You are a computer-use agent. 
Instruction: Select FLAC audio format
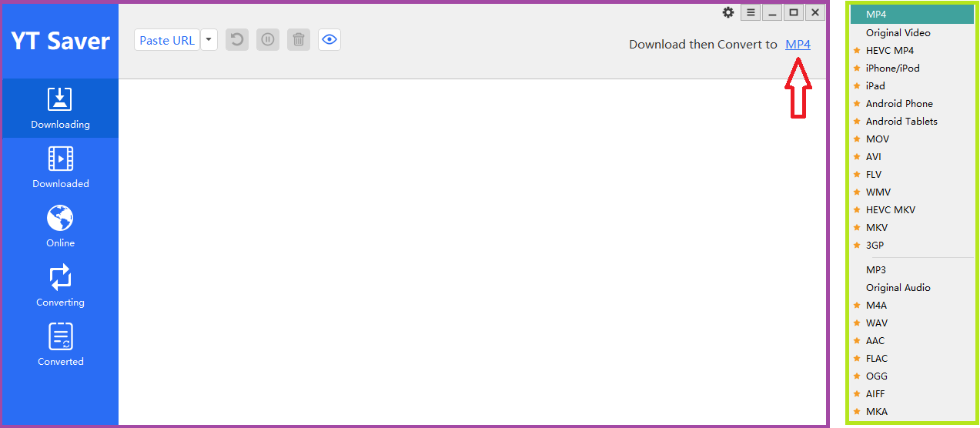point(912,359)
